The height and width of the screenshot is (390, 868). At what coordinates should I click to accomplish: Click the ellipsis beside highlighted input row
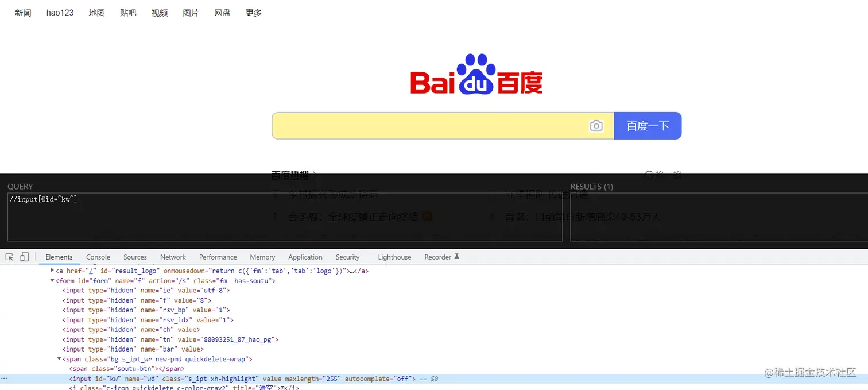pos(4,379)
